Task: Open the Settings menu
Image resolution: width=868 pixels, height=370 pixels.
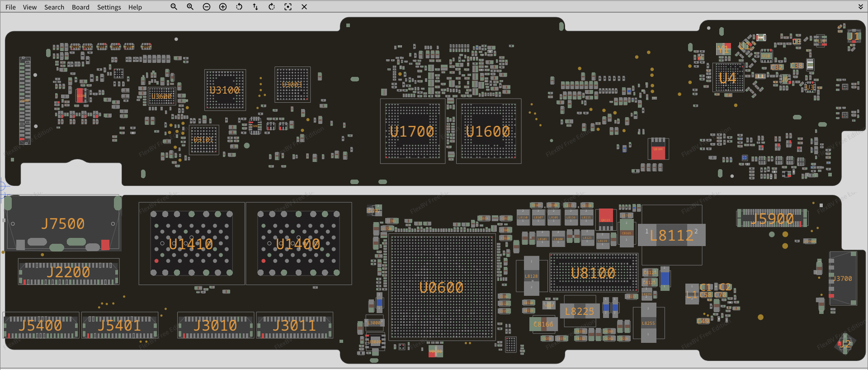Action: pos(109,7)
